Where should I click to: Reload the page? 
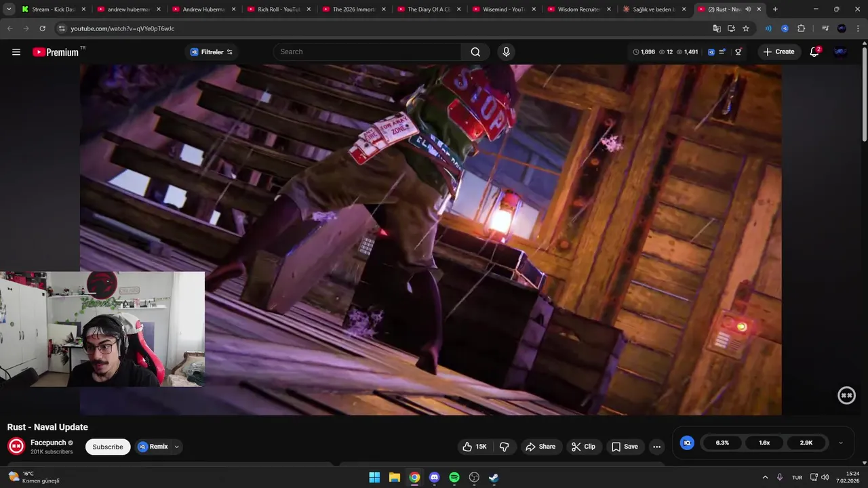pos(42,28)
